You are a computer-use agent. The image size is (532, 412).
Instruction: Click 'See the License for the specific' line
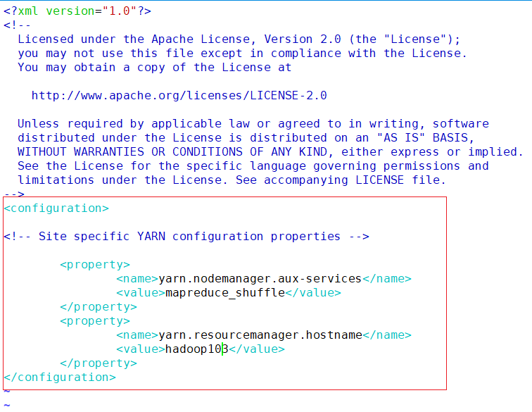pos(253,166)
